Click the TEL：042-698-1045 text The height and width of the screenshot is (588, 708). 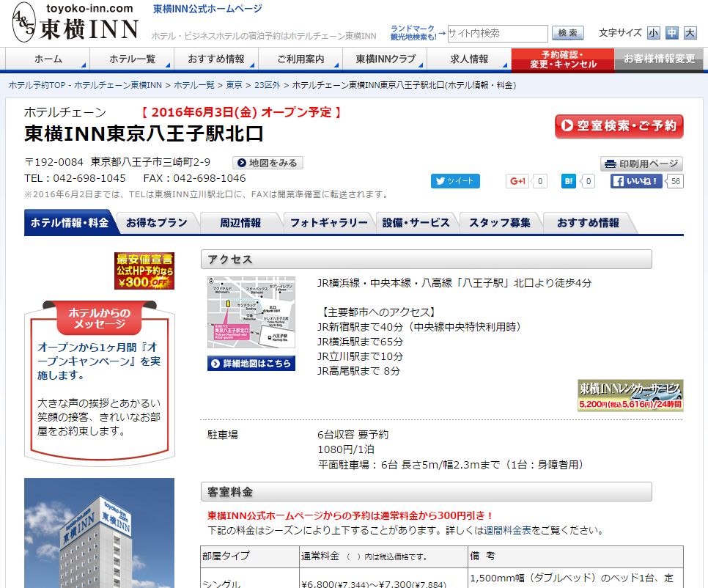click(75, 178)
